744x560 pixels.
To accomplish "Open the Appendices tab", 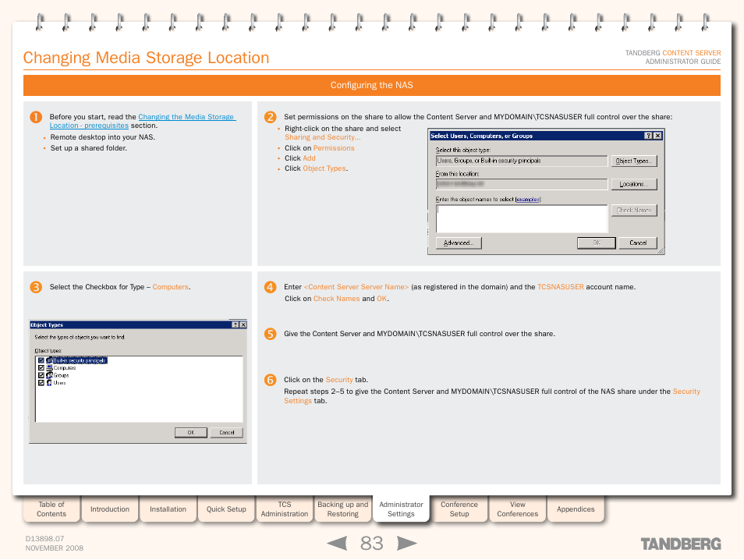I will (x=576, y=509).
